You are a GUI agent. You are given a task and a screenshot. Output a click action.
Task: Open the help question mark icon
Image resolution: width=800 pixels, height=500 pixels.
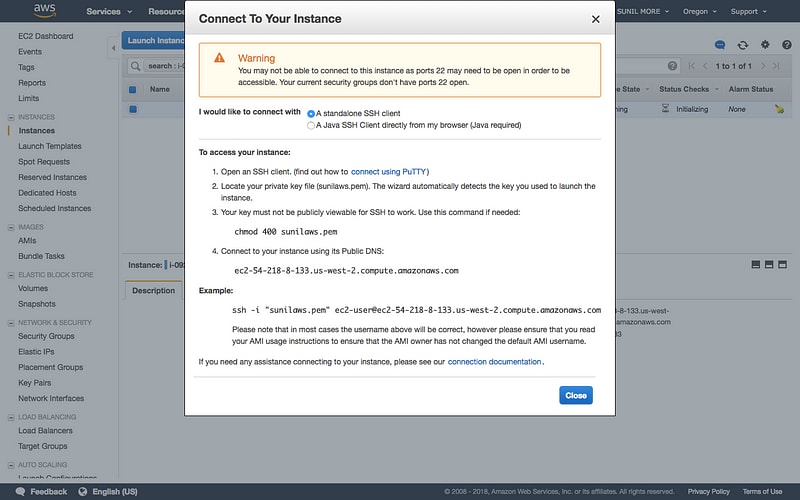(787, 45)
